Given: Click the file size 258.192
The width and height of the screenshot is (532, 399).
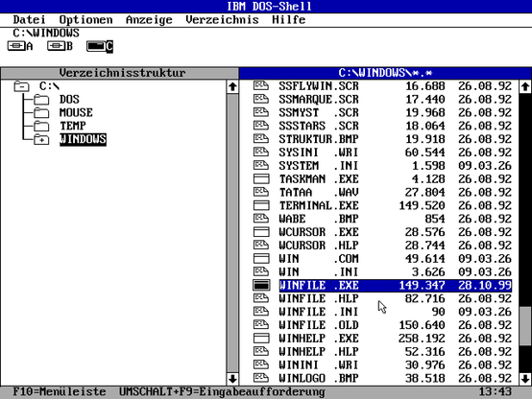Looking at the screenshot, I should point(422,339).
